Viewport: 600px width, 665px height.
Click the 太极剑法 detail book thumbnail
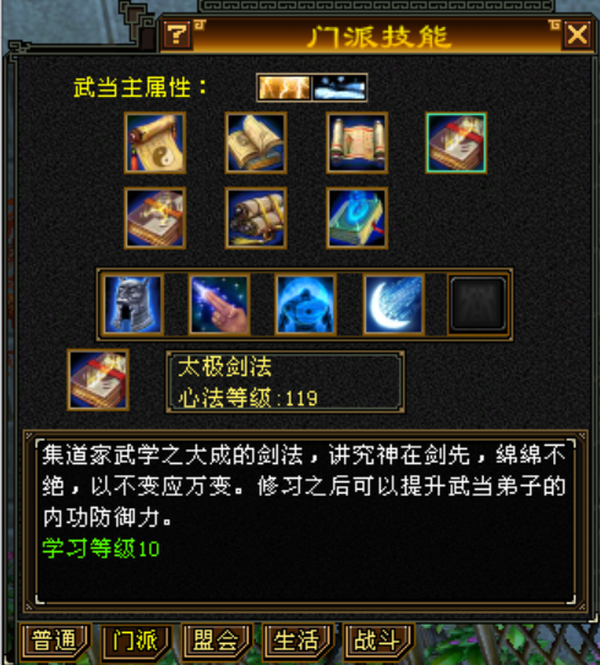point(98,380)
